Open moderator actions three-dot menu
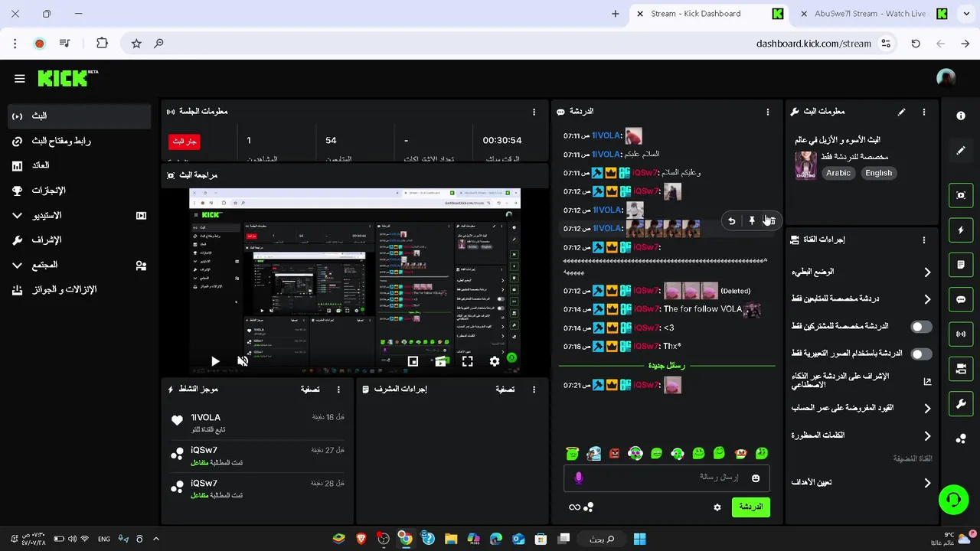Image resolution: width=980 pixels, height=551 pixels. tap(534, 390)
